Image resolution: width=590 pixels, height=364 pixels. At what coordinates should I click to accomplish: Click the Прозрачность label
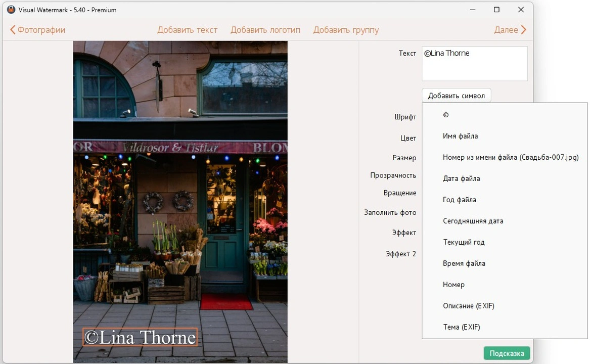(x=393, y=175)
